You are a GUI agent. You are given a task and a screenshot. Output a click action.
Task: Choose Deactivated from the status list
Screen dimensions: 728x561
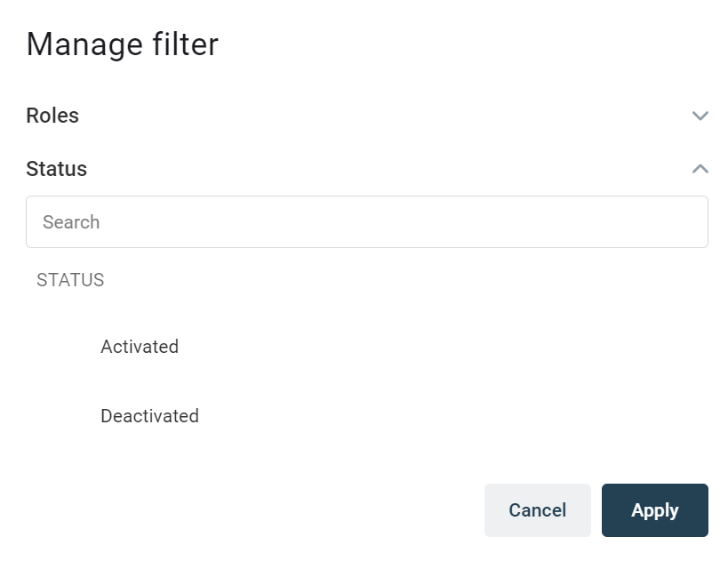[149, 415]
